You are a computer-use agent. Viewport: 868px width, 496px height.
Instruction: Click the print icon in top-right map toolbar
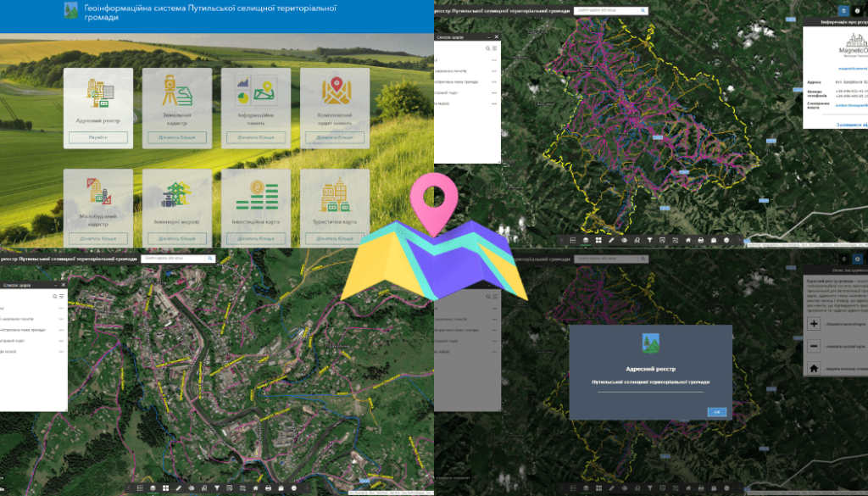701,240
